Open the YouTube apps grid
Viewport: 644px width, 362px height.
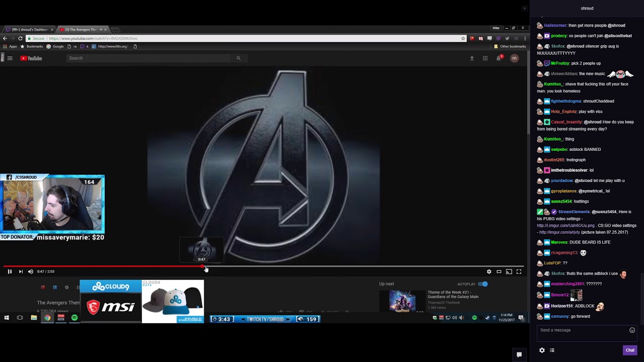coord(485,58)
